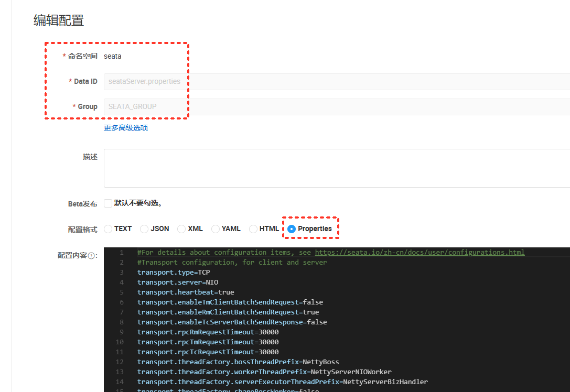Switch config format to XML
570x392 pixels.
click(x=181, y=229)
